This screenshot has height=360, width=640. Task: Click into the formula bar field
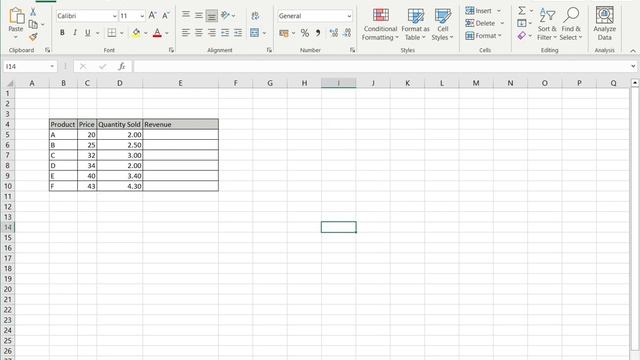pyautogui.click(x=381, y=67)
